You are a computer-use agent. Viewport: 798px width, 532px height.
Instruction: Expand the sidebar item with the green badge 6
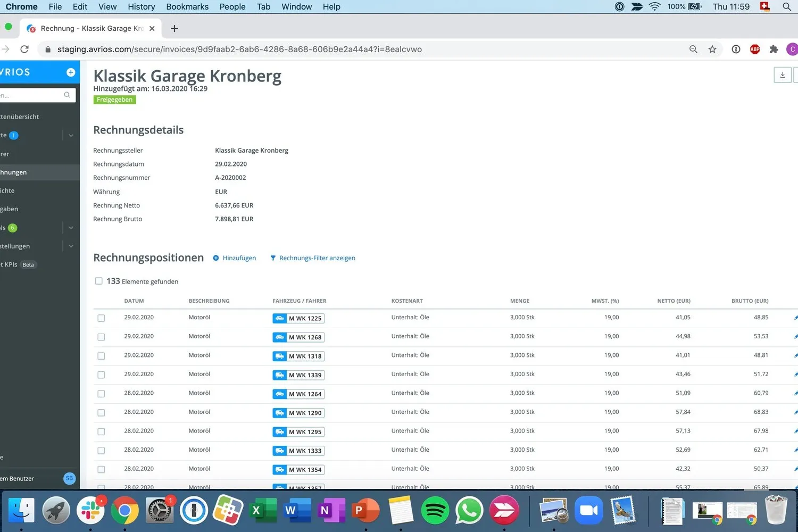pos(71,228)
